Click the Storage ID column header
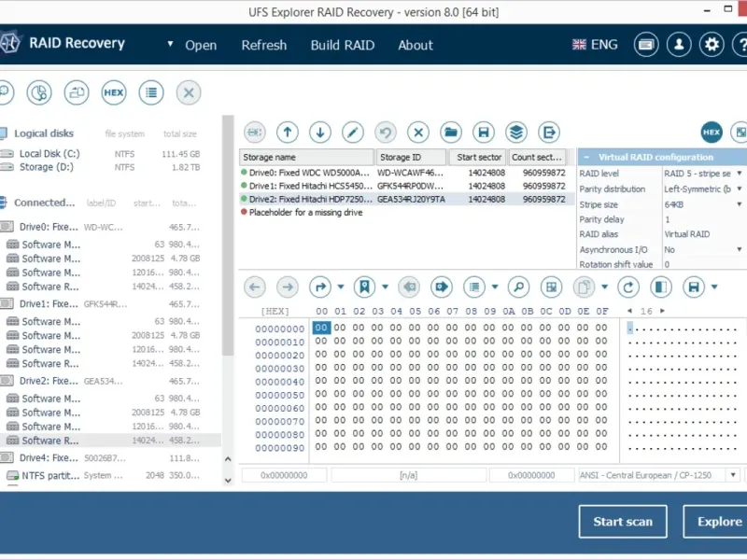This screenshot has width=747, height=560. [x=411, y=157]
